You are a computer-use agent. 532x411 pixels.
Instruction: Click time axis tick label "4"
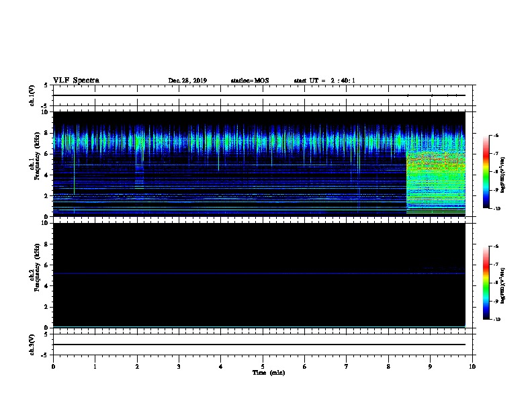click(221, 367)
